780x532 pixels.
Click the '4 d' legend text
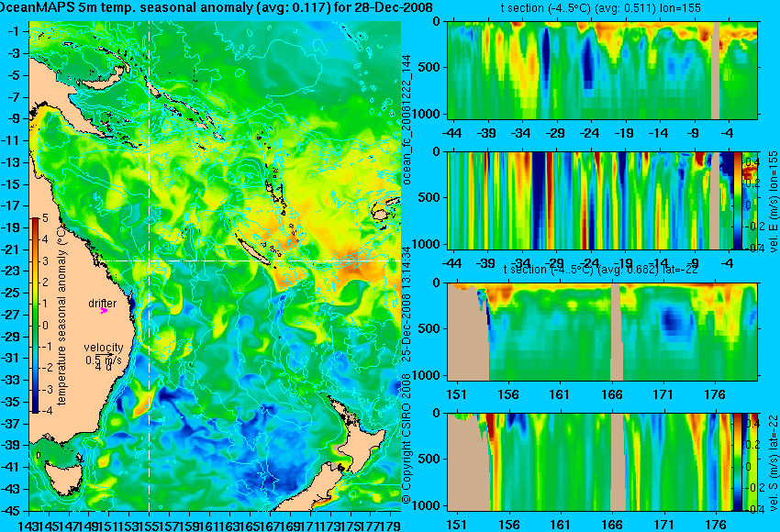point(103,367)
